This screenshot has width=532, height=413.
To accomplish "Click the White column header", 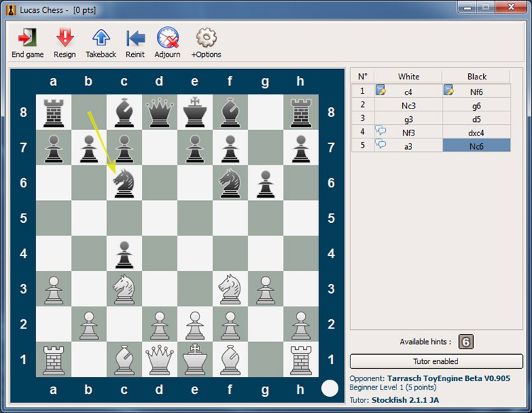I will coord(409,77).
